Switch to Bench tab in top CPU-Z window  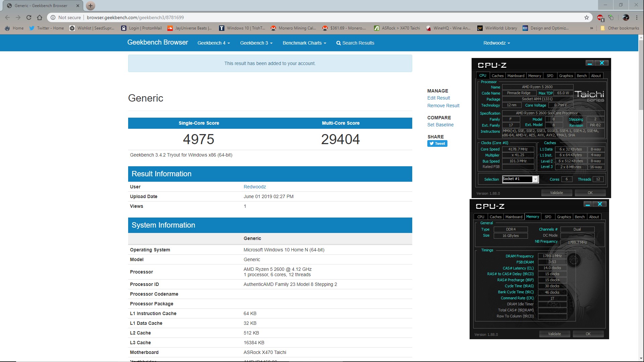[x=582, y=76]
